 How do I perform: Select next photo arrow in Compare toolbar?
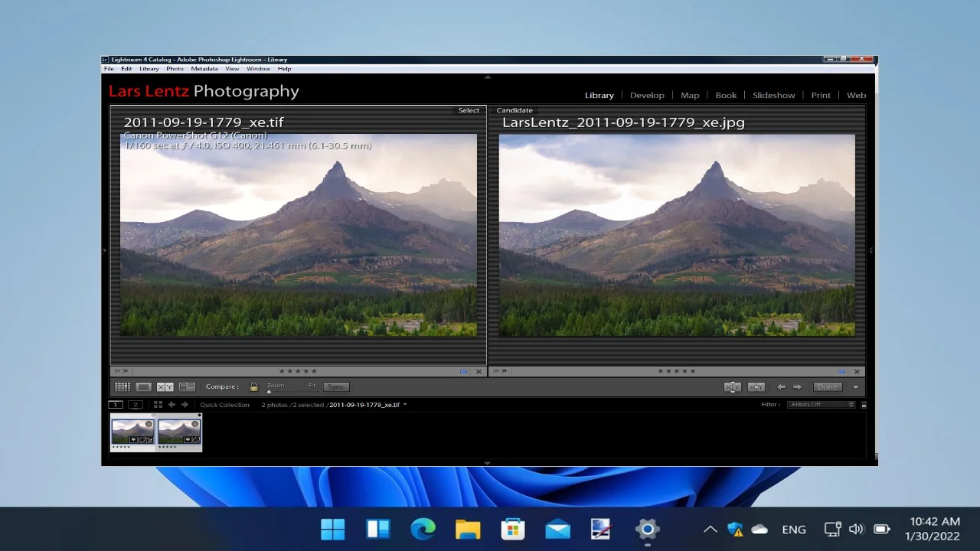[x=798, y=387]
